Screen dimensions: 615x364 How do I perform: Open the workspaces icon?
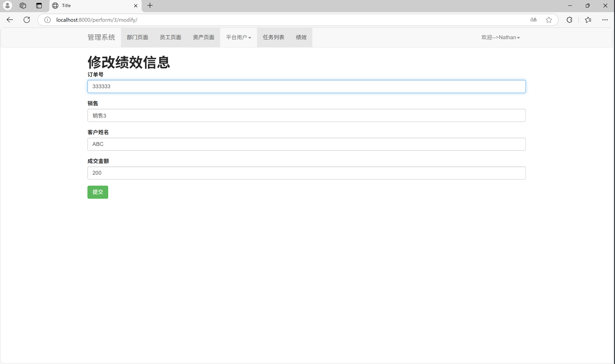coord(23,5)
